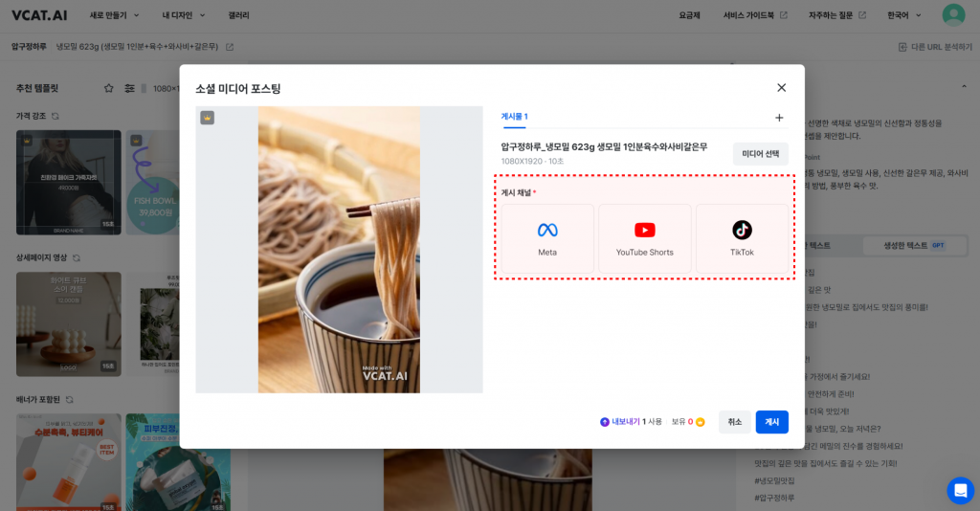
Task: Close the 소셜 미디어 포스팅 dialog
Action: click(x=781, y=87)
